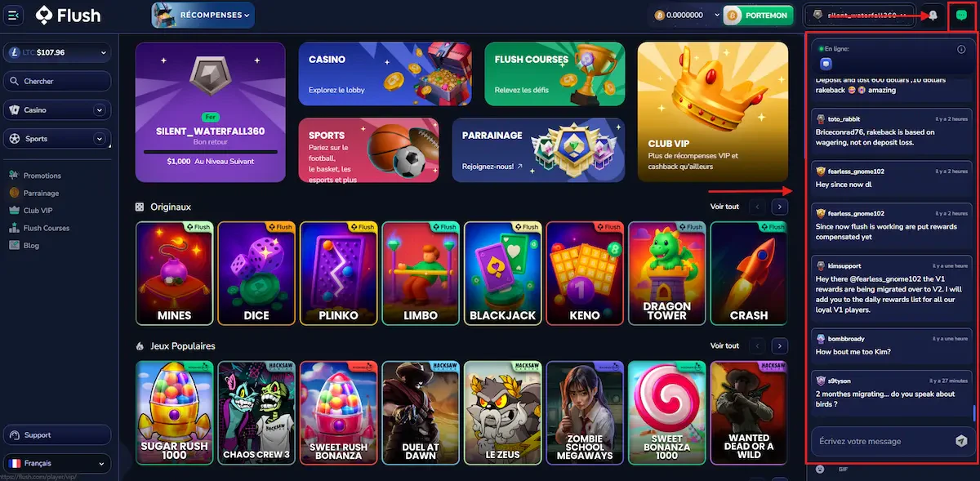
Task: Focus the Écrivez votre message field
Action: click(880, 441)
